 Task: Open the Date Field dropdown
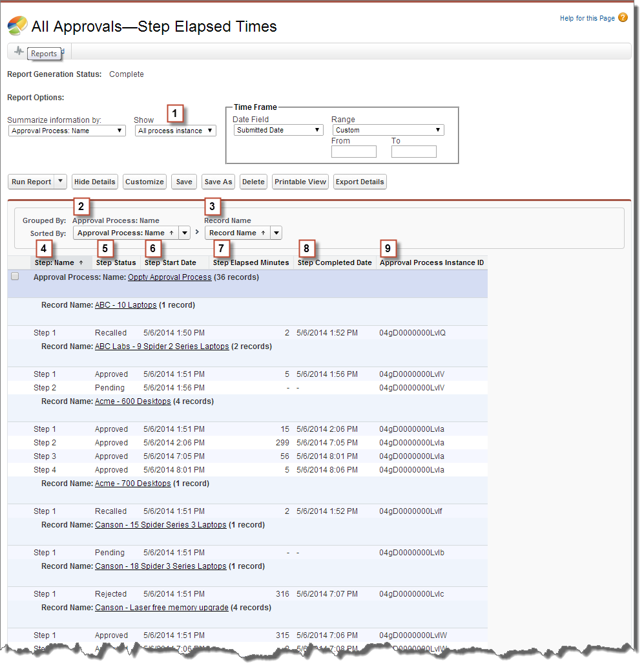[278, 129]
